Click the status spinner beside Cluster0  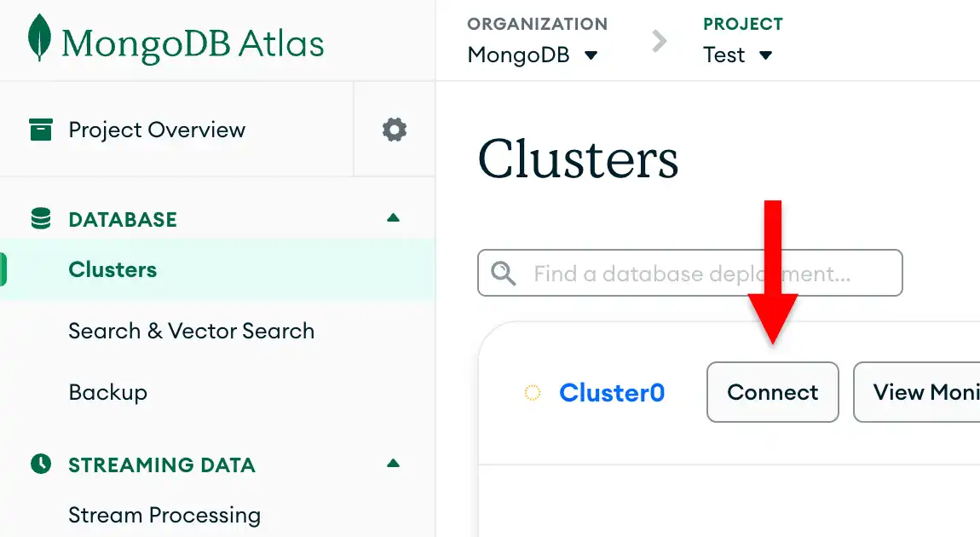pyautogui.click(x=532, y=392)
